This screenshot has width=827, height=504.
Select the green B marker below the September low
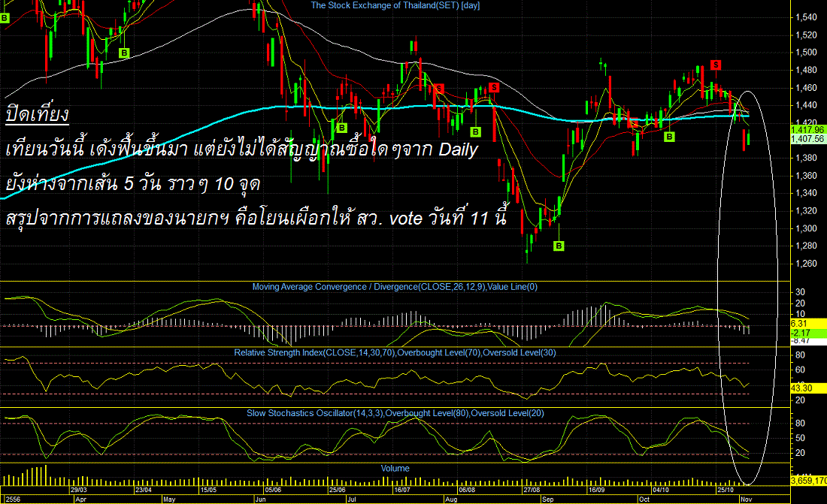559,246
